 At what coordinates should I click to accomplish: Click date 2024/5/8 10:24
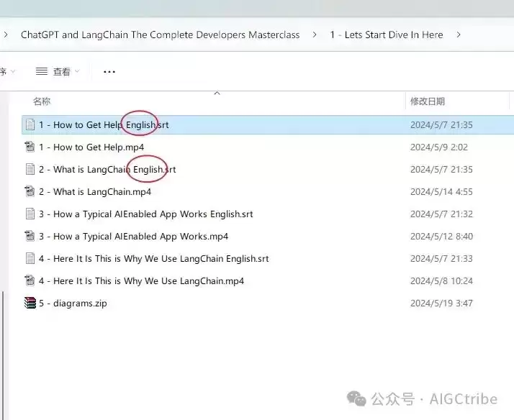coord(441,280)
